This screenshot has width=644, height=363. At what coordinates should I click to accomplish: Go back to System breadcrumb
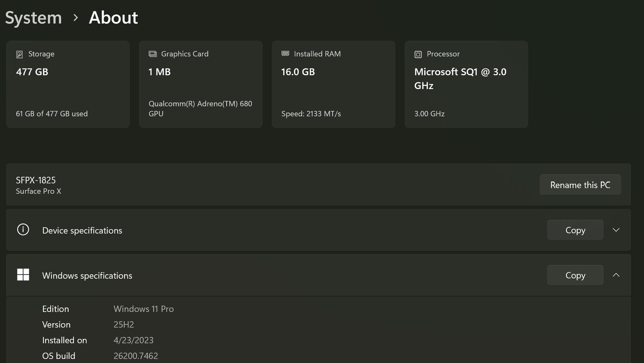click(34, 18)
